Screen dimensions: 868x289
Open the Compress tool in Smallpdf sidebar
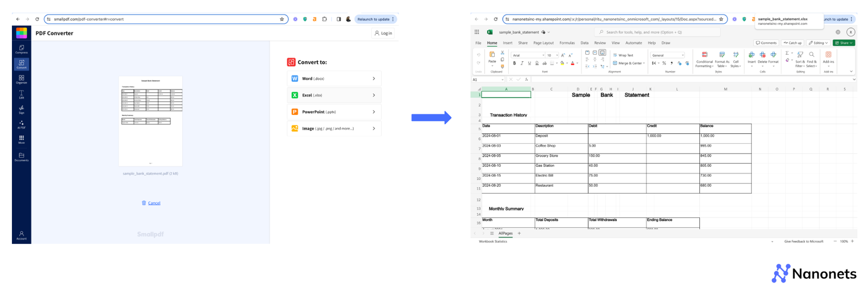click(21, 49)
